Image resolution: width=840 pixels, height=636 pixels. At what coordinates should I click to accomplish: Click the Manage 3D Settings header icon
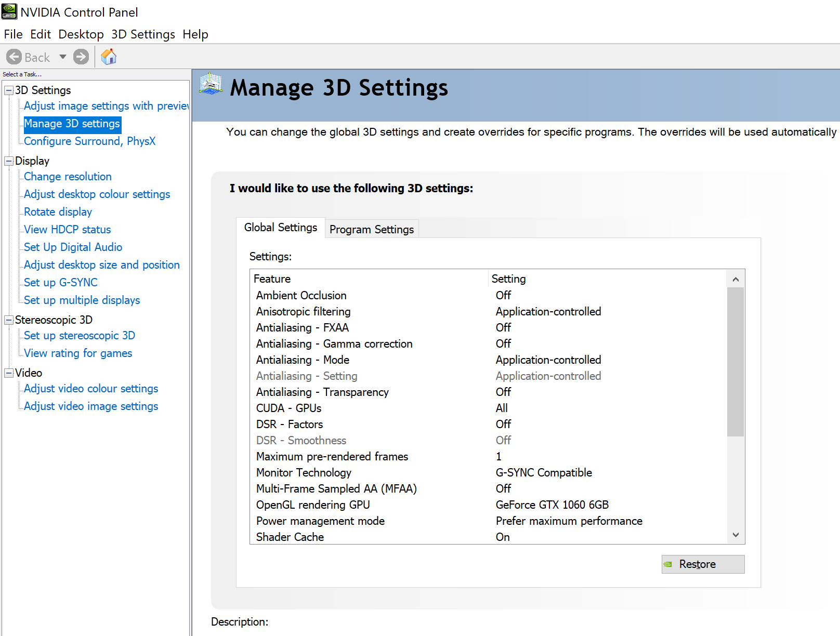pyautogui.click(x=211, y=84)
